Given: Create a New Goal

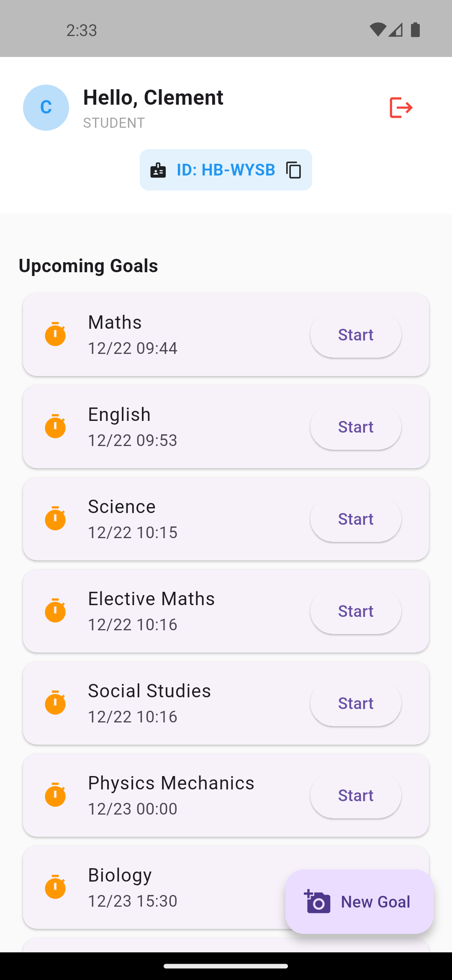Looking at the screenshot, I should (359, 902).
